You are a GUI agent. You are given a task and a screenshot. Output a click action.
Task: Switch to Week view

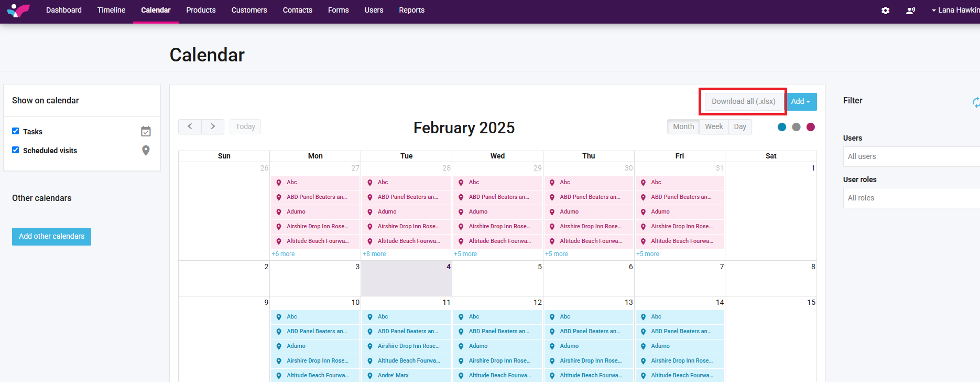pyautogui.click(x=713, y=126)
